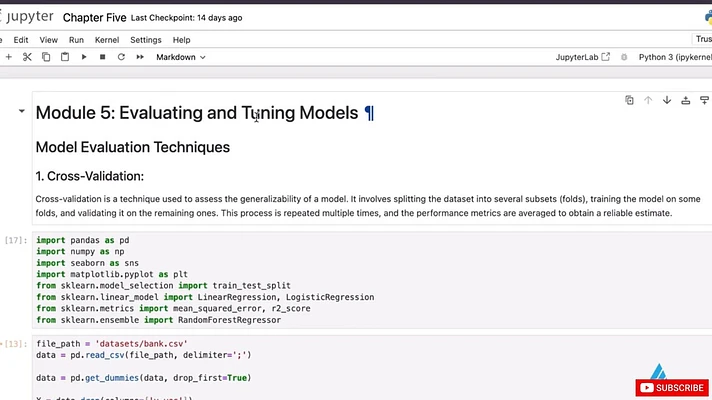Click the [13] execution count prompt
The height and width of the screenshot is (400, 712).
[16, 344]
